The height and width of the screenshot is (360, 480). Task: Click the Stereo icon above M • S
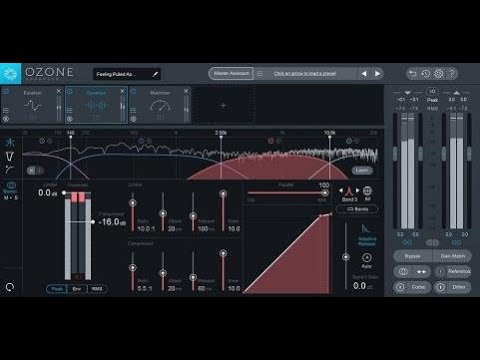click(x=11, y=185)
